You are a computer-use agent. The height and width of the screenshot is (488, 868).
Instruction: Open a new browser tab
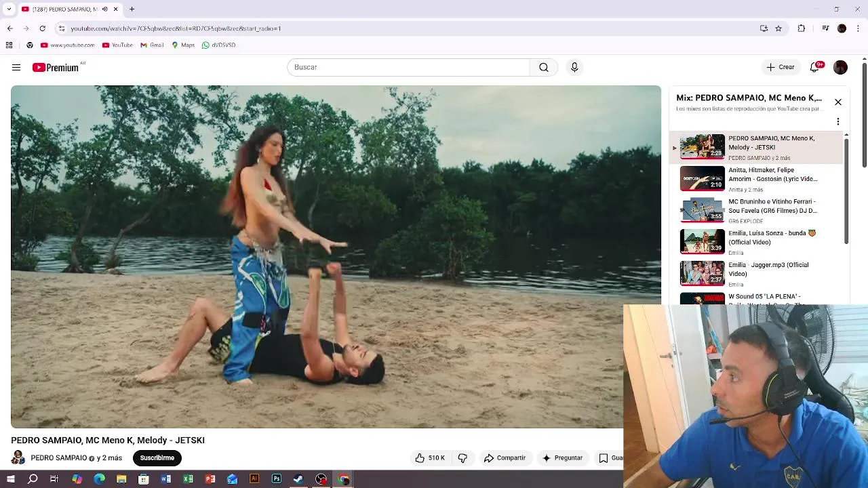point(132,9)
